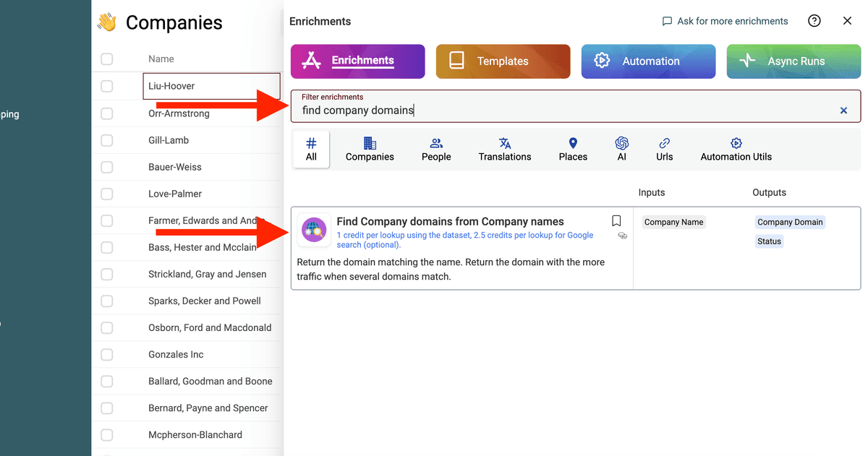Bookmark the Find Company domains enrichment

click(x=616, y=221)
